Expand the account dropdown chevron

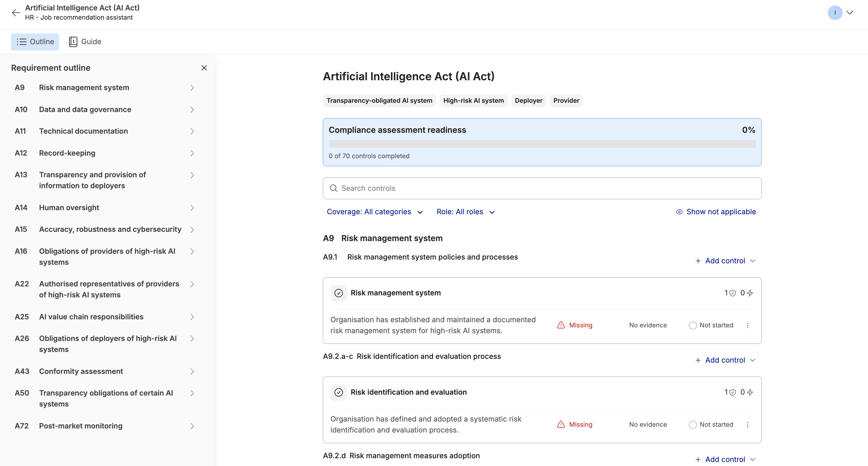(850, 13)
